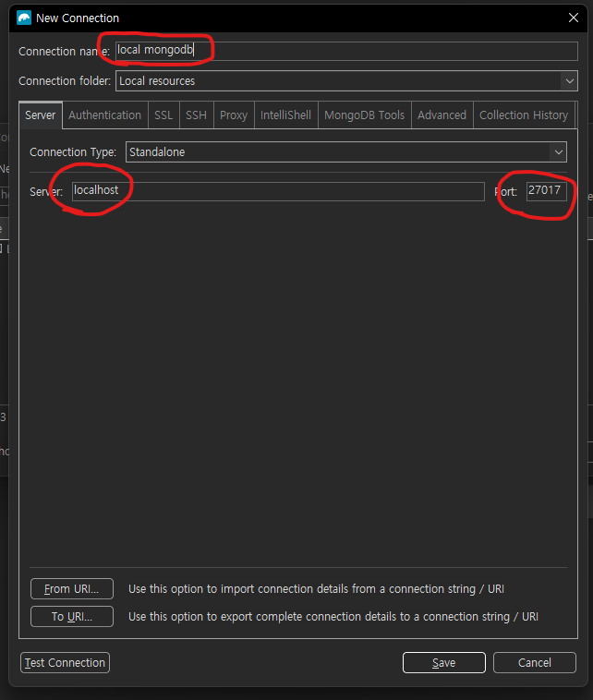Select the Server tab
Viewport: 593px width, 700px height.
click(x=41, y=115)
